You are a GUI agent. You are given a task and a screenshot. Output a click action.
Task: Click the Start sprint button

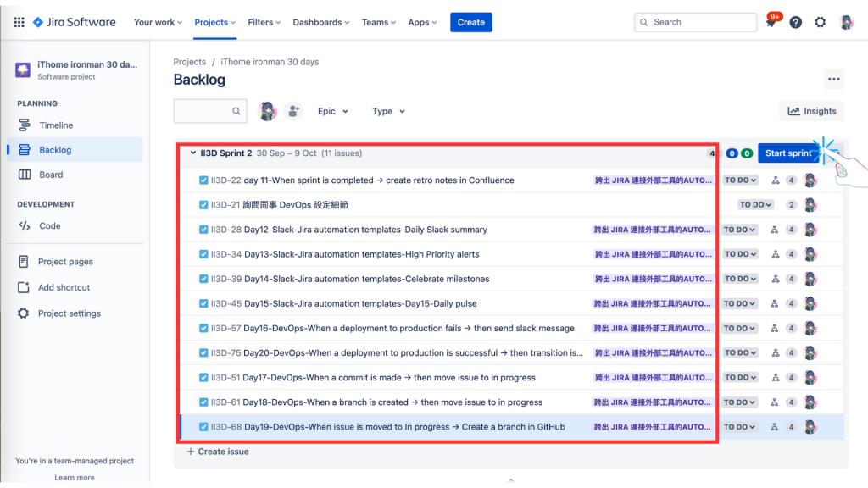coord(788,153)
